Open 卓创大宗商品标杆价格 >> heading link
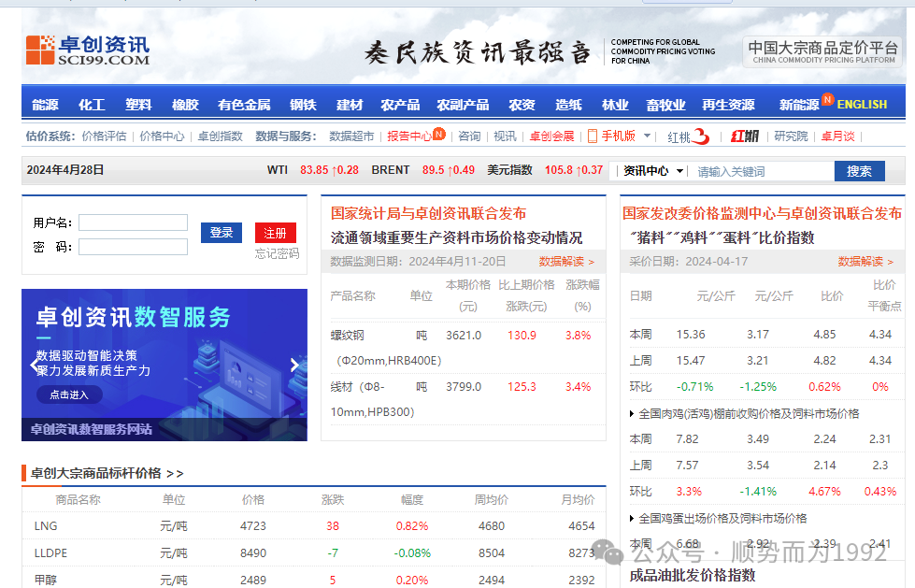 (x=107, y=473)
